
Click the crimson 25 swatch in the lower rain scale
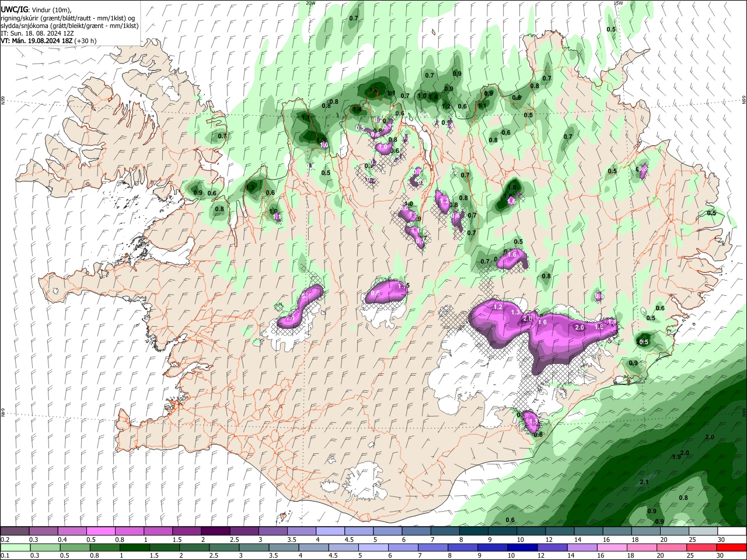(x=701, y=547)
